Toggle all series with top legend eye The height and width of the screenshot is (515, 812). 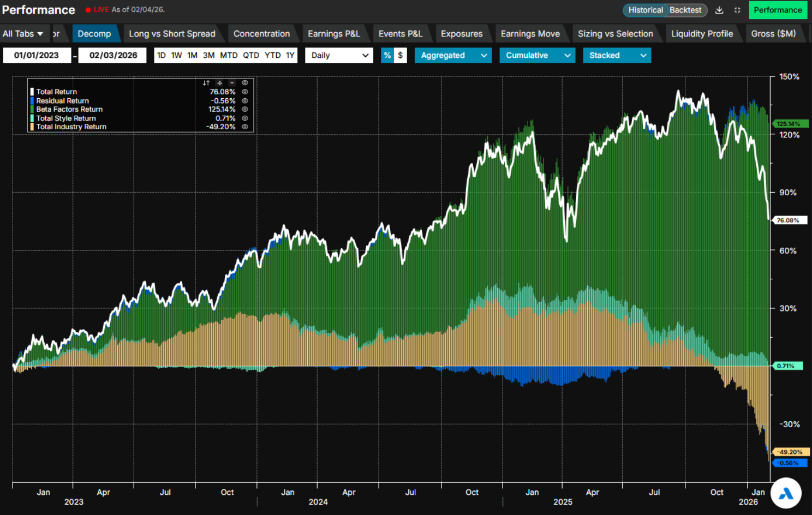point(245,83)
